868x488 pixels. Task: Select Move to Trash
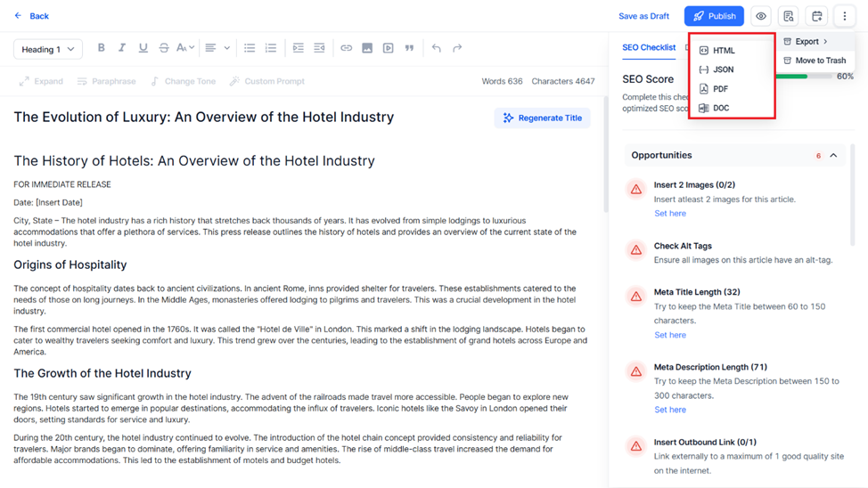[x=815, y=61]
